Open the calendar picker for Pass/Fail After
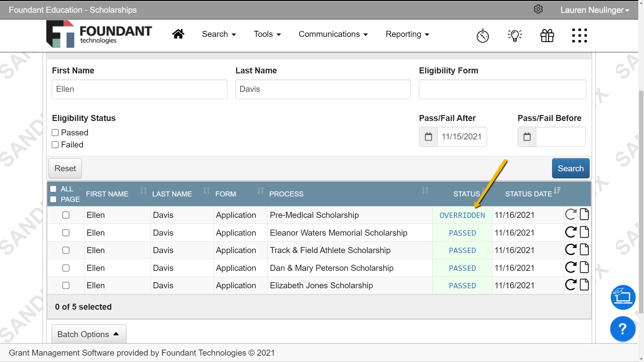 pos(428,136)
